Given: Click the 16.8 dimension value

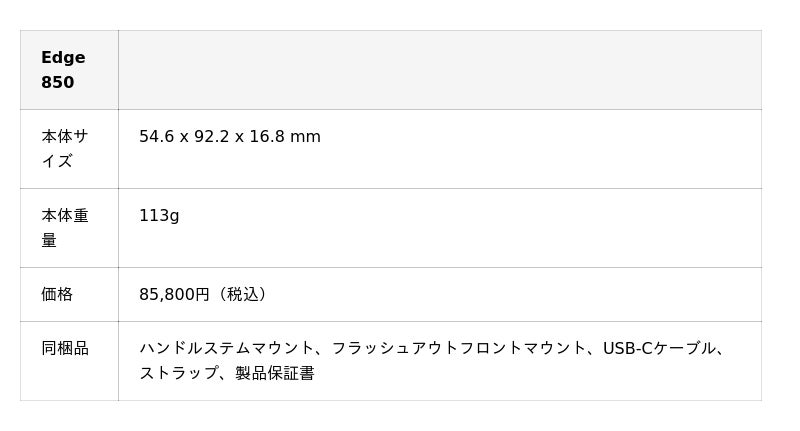Looking at the screenshot, I should (267, 137).
